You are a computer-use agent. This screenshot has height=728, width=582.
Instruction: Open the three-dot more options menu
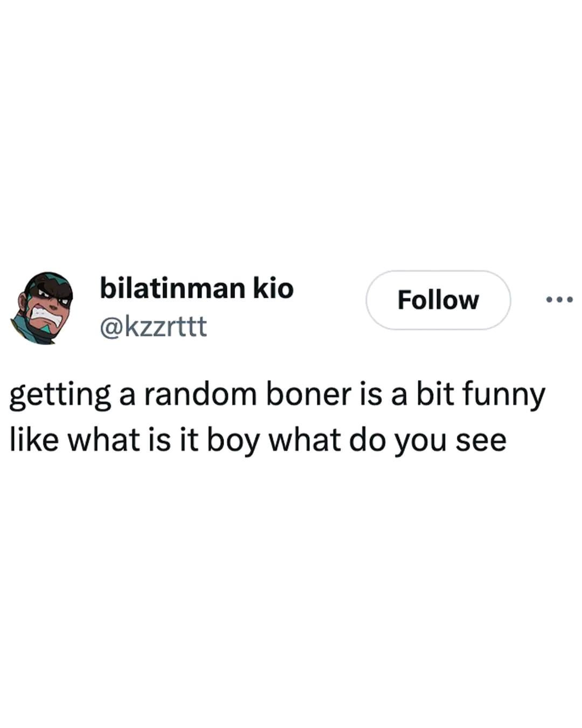click(559, 299)
